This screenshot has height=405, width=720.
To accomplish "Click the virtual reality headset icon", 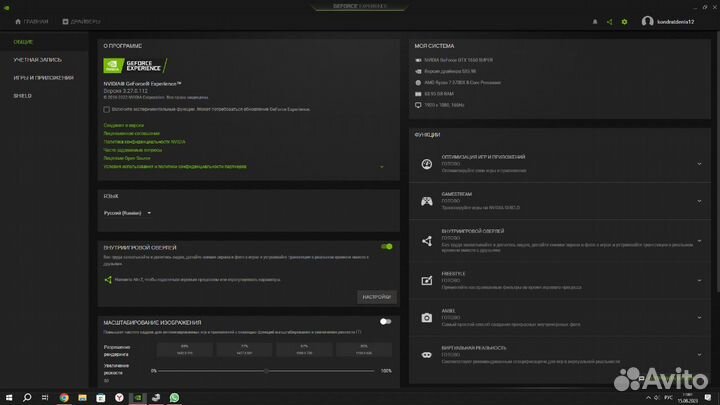I will tap(427, 355).
